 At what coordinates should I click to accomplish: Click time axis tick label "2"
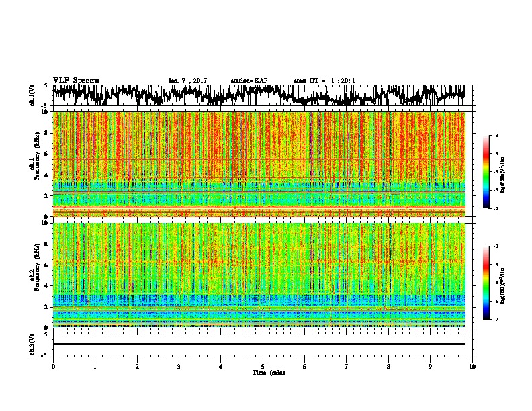click(x=137, y=367)
